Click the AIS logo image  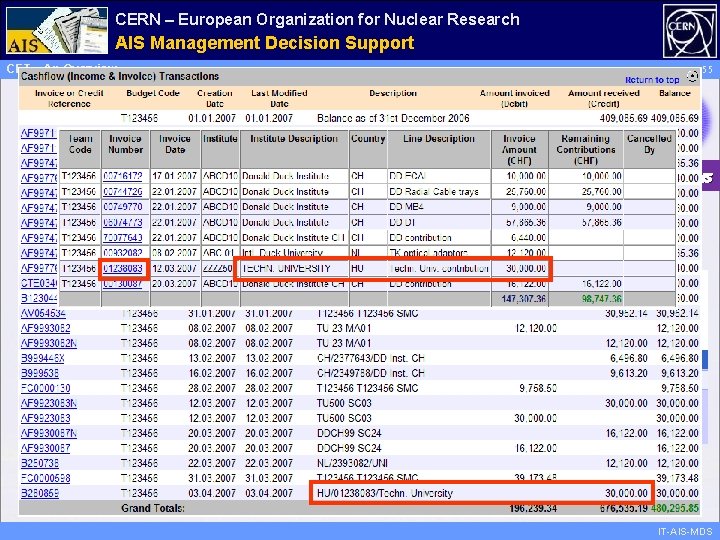57,30
